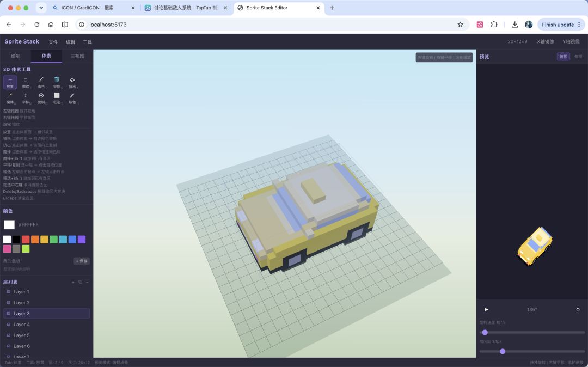Image resolution: width=588 pixels, height=367 pixels.
Task: Toggle visibility checkbox of Layer 4
Action: tap(9, 324)
